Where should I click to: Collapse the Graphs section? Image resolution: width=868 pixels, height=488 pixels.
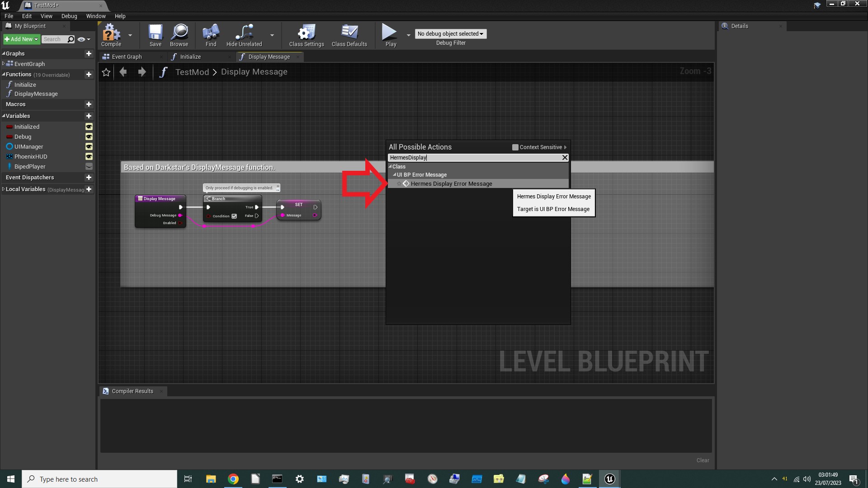(4, 53)
